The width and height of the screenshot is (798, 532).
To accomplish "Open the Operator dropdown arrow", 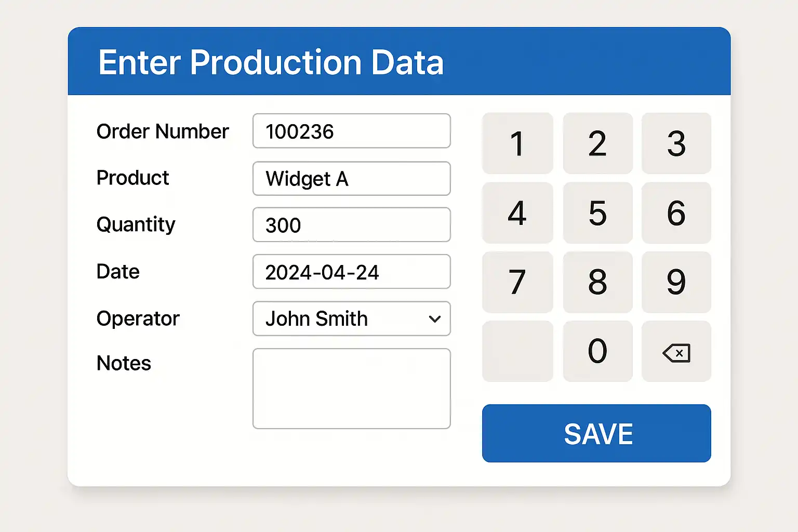I will (435, 319).
